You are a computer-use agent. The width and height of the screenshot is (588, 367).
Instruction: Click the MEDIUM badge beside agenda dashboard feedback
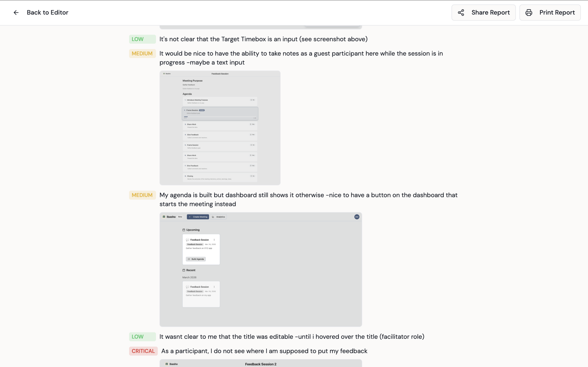pyautogui.click(x=142, y=195)
